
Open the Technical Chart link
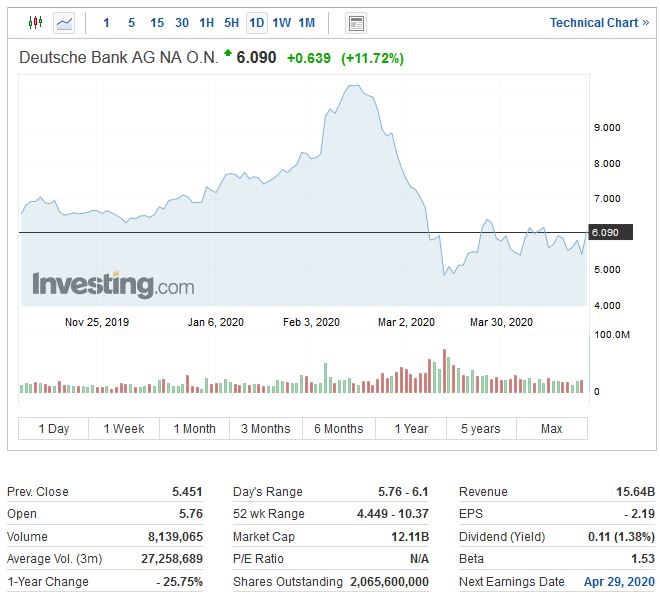599,23
